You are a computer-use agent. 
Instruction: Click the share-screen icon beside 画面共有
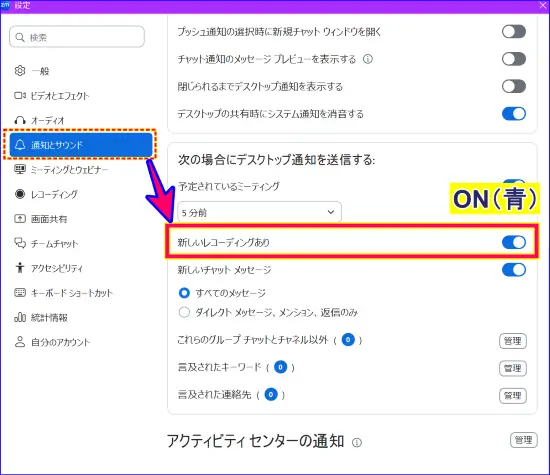(20, 219)
